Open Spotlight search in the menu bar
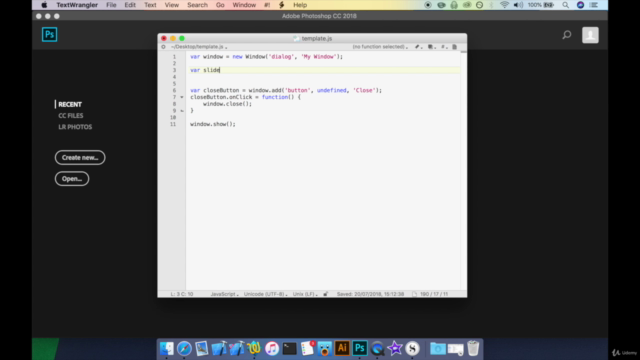This screenshot has width=640, height=360. tap(565, 5)
